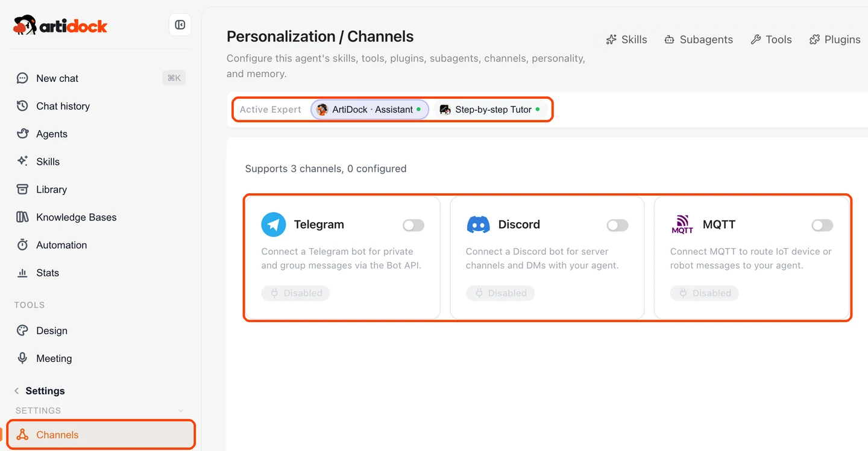The image size is (868, 451).
Task: Click the Knowledge Bases books icon
Action: pyautogui.click(x=22, y=217)
